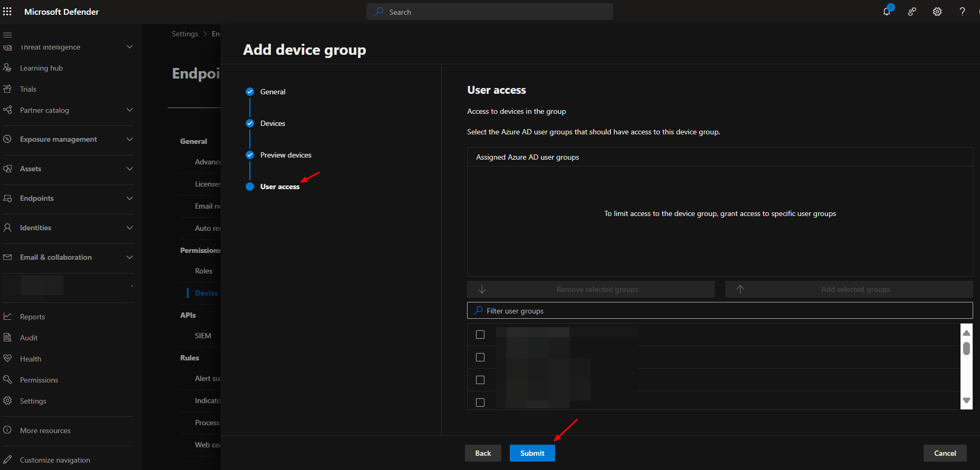
Task: Click the Audit icon in sidebar
Action: tap(7, 338)
